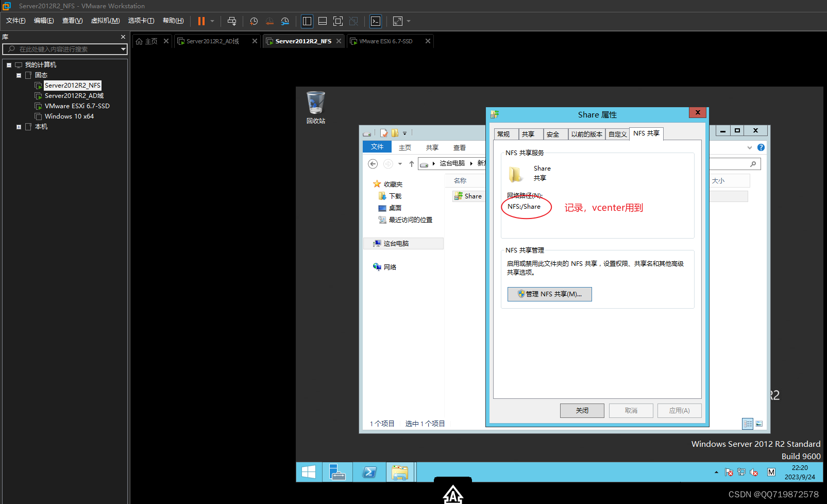827x504 pixels.
Task: Select 网络 in navigation pane
Action: point(385,267)
